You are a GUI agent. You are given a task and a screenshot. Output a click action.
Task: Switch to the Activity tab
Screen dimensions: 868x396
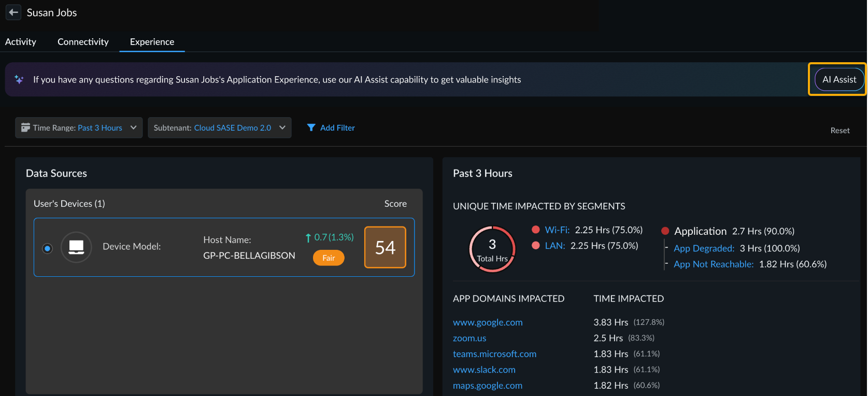coord(21,42)
